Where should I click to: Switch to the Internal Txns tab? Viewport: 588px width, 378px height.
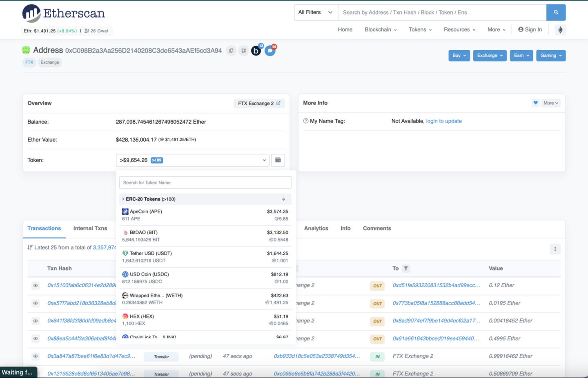tap(89, 229)
